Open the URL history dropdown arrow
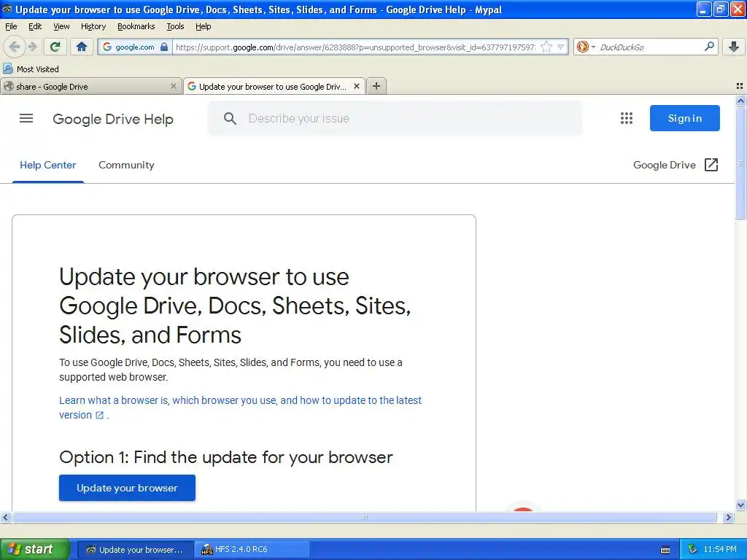747x560 pixels. (561, 47)
